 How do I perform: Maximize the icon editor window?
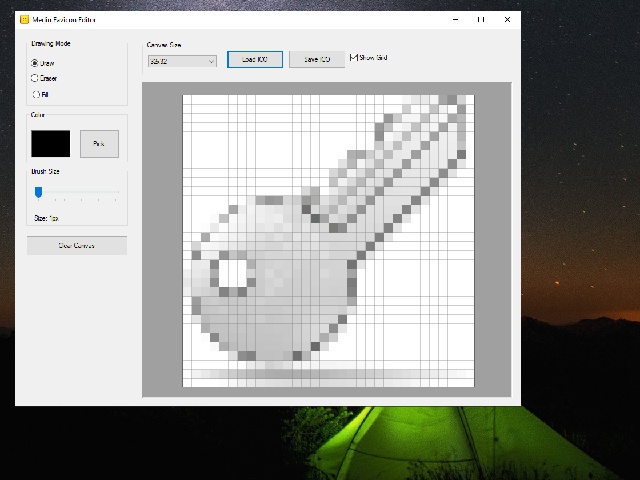[480, 19]
